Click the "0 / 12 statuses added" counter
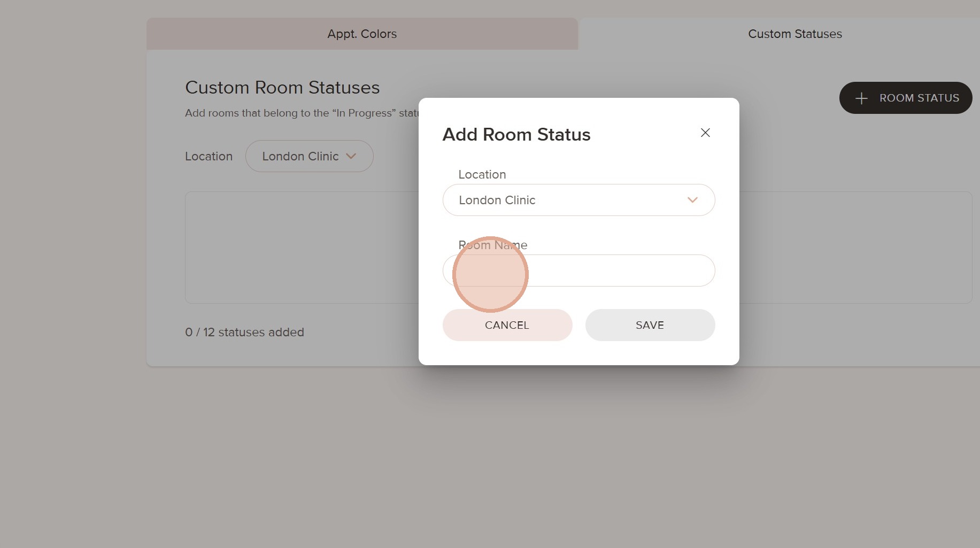 pyautogui.click(x=244, y=332)
